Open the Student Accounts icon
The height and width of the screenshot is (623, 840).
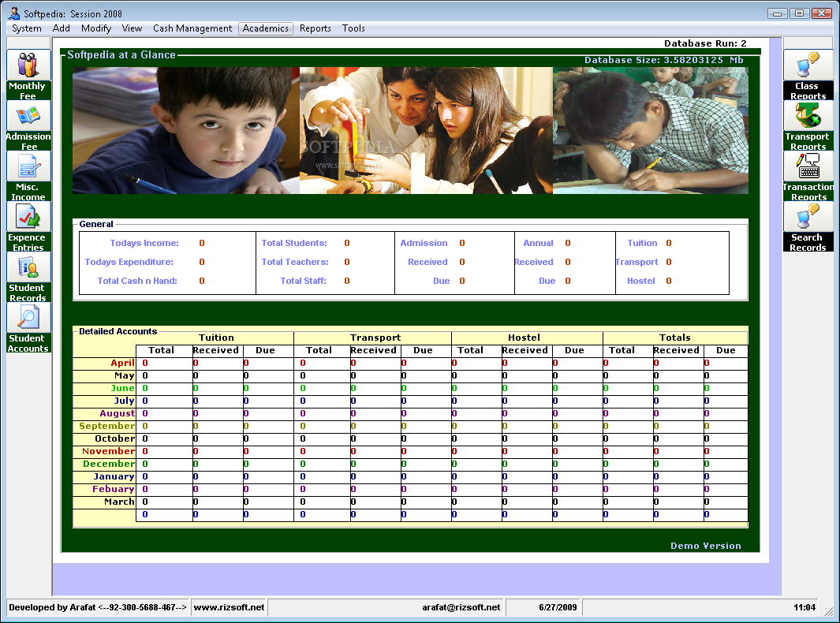[x=28, y=317]
